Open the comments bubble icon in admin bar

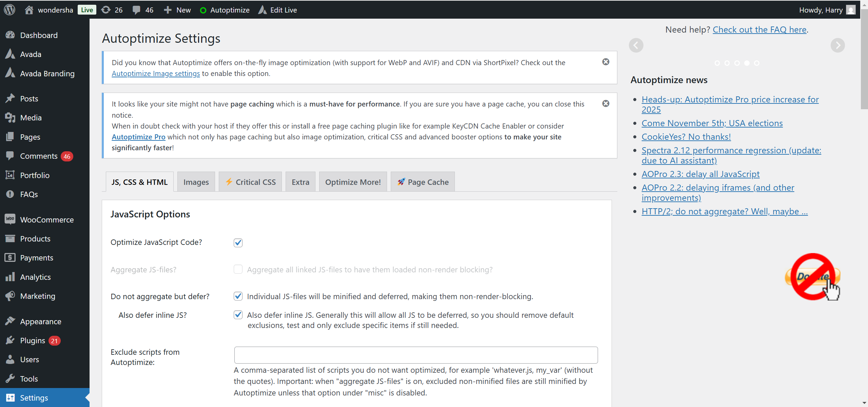click(x=136, y=10)
